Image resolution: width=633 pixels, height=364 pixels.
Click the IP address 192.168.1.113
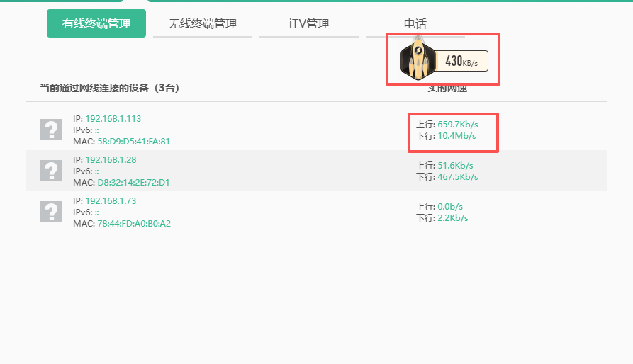pos(113,119)
